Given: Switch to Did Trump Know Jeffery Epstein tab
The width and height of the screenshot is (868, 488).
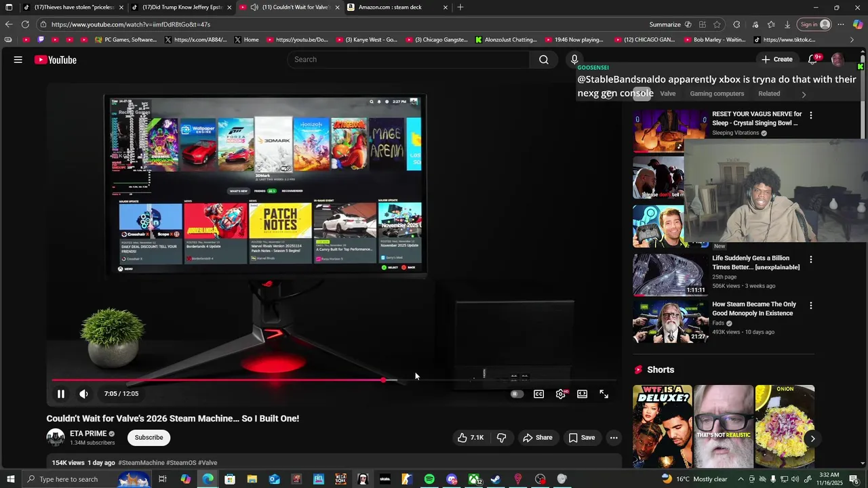Looking at the screenshot, I should coord(181,7).
